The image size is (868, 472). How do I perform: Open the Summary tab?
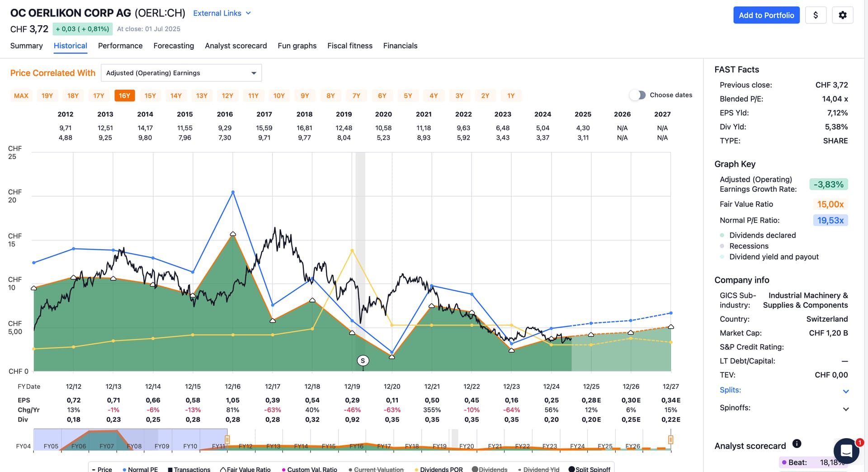(26, 46)
